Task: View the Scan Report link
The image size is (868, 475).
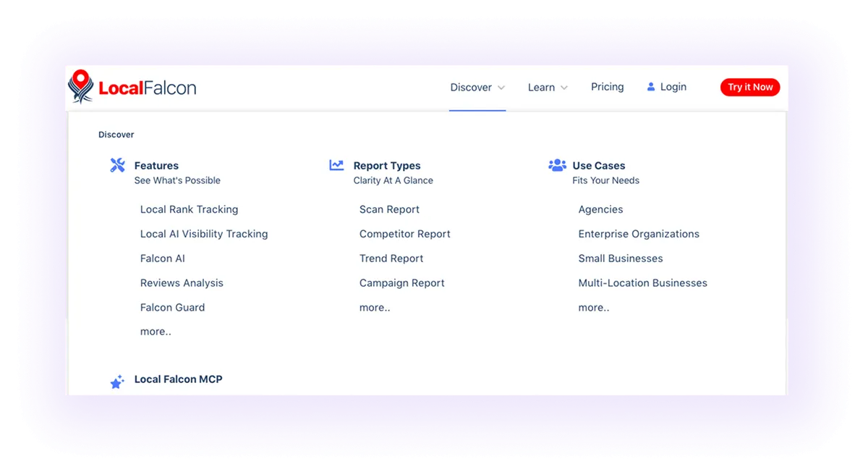Action: (x=389, y=209)
